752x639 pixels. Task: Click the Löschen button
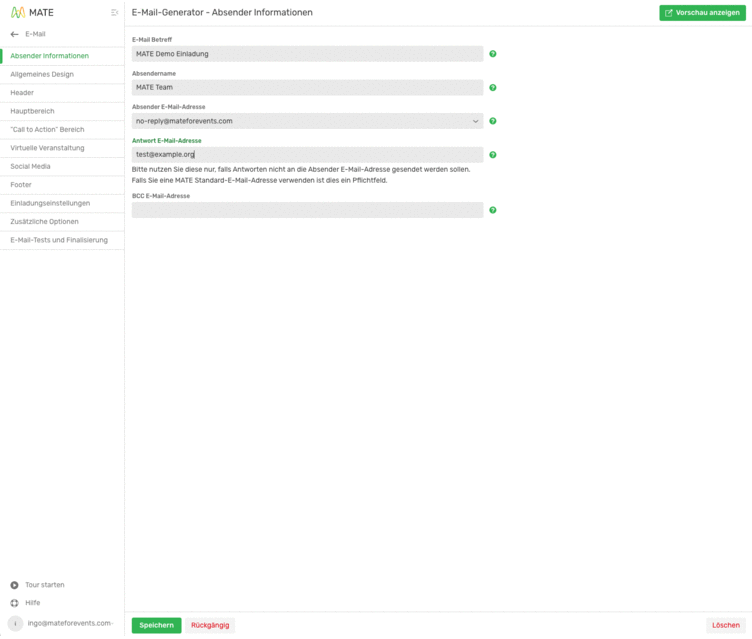(x=726, y=625)
